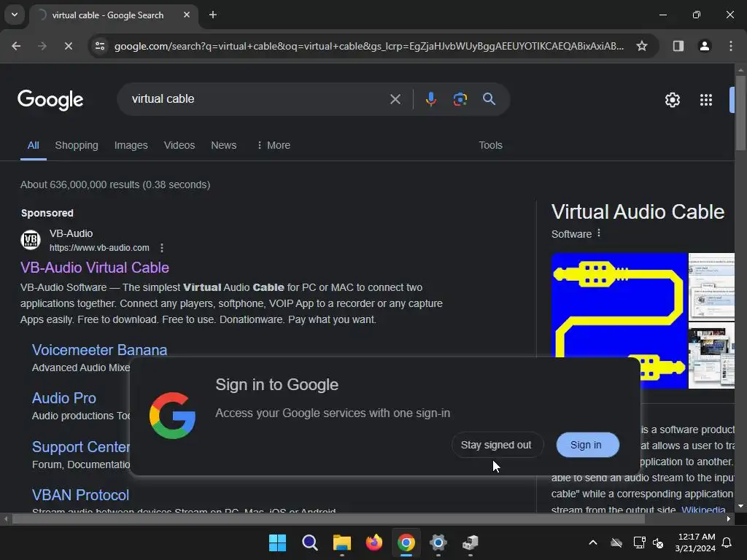Close the virtual cable Google Search tab
The image size is (747, 560).
pyautogui.click(x=187, y=15)
